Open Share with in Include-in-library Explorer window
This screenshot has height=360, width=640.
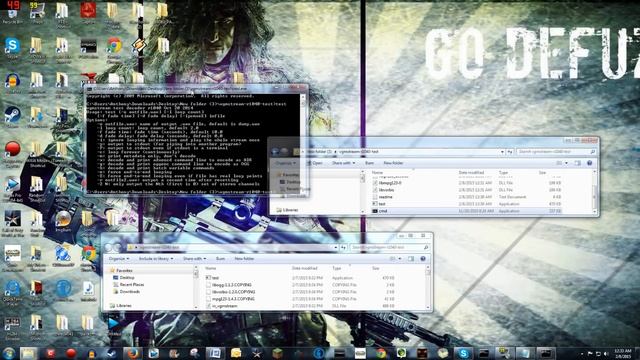194,259
